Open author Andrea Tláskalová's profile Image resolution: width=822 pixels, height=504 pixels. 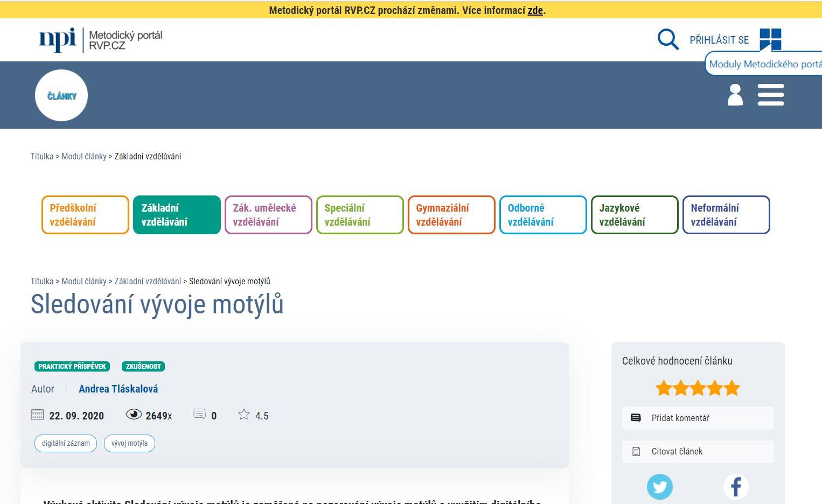[118, 388]
